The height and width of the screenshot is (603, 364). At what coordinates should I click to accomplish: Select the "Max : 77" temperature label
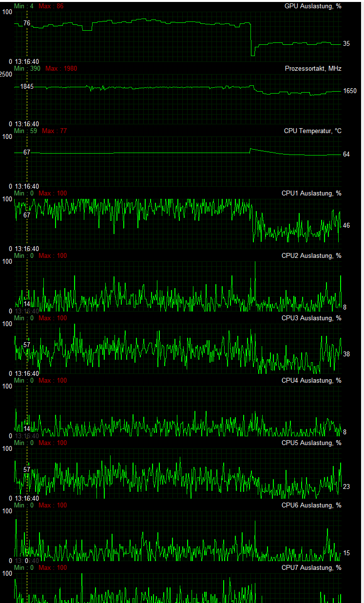coord(55,131)
